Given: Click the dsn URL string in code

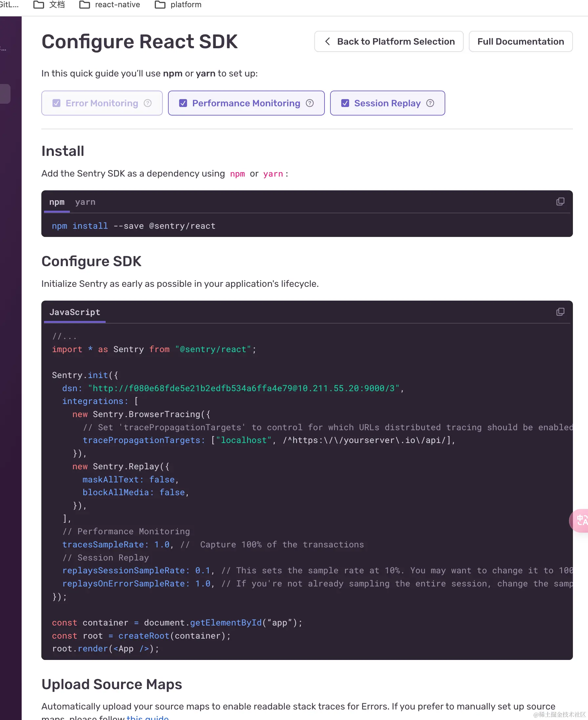Looking at the screenshot, I should click(244, 388).
